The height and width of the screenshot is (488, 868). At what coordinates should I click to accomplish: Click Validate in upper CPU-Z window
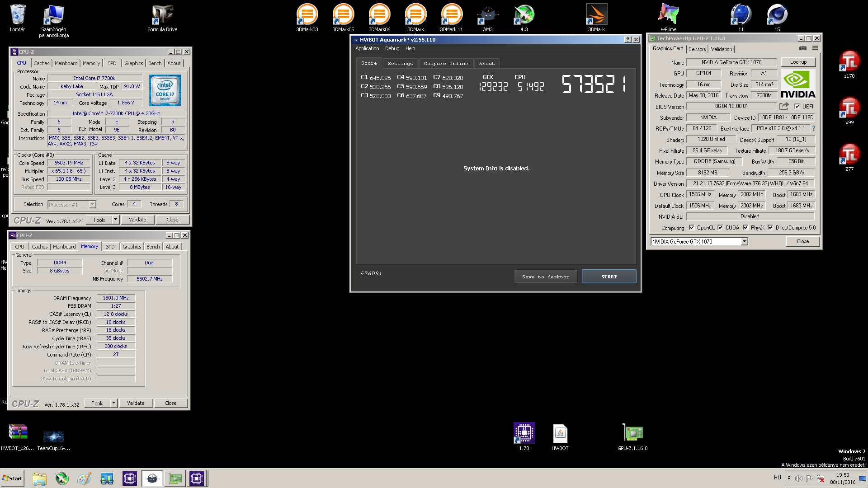(x=137, y=220)
